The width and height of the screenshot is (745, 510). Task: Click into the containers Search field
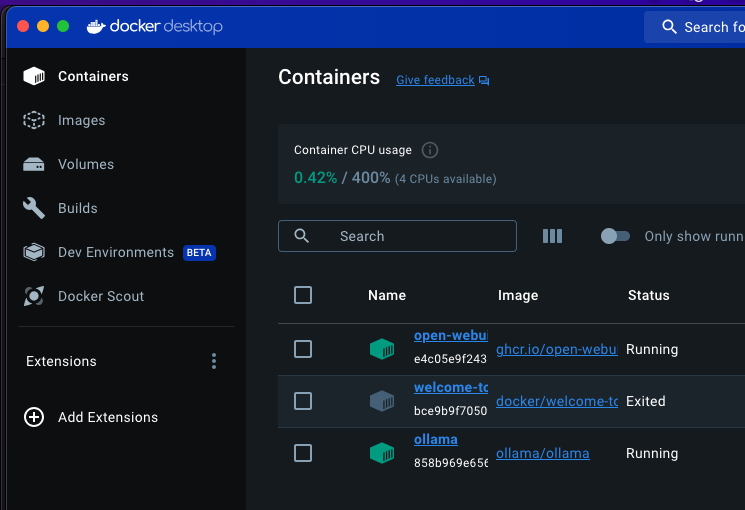[397, 236]
